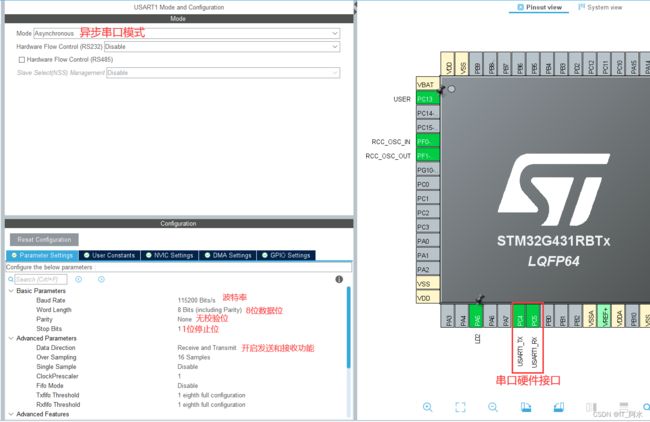Viewport: 650px width, 422px height.
Task: Click the PC15 pin on left side
Action: (428, 127)
